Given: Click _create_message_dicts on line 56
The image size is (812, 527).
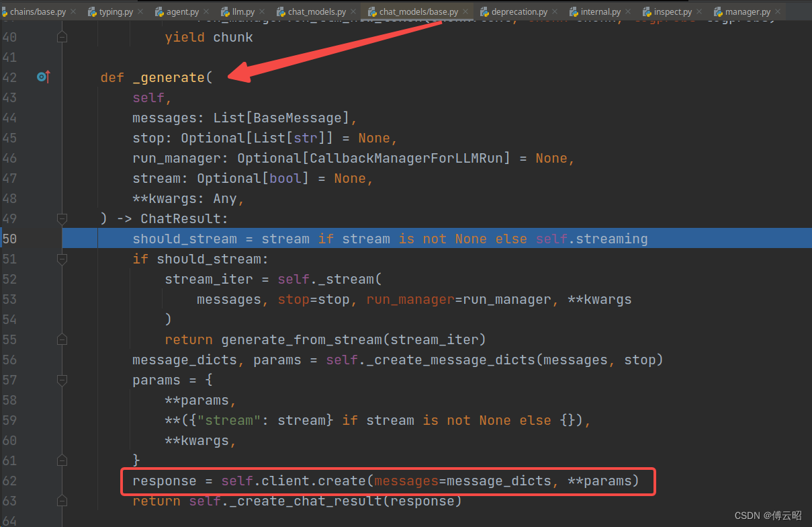Looking at the screenshot, I should (451, 360).
